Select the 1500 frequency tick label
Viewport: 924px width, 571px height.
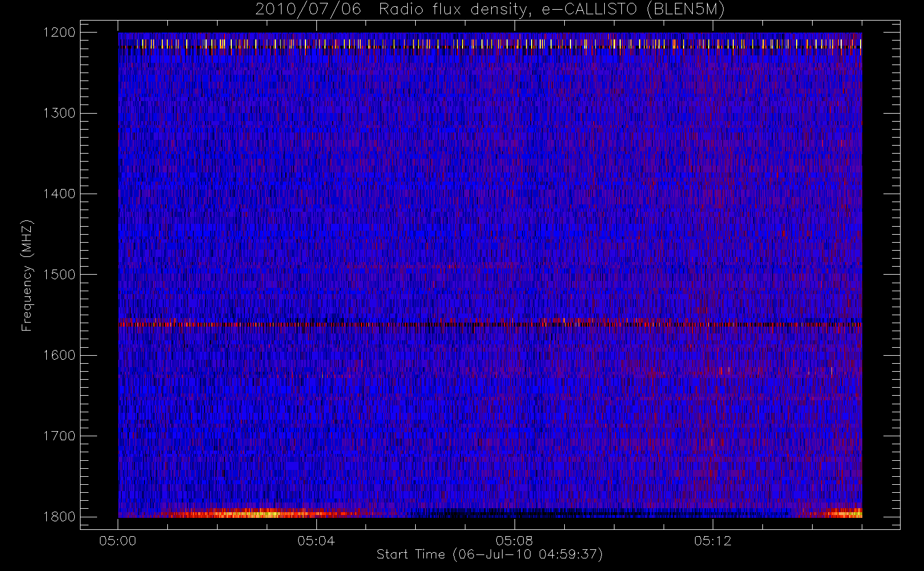pos(59,275)
